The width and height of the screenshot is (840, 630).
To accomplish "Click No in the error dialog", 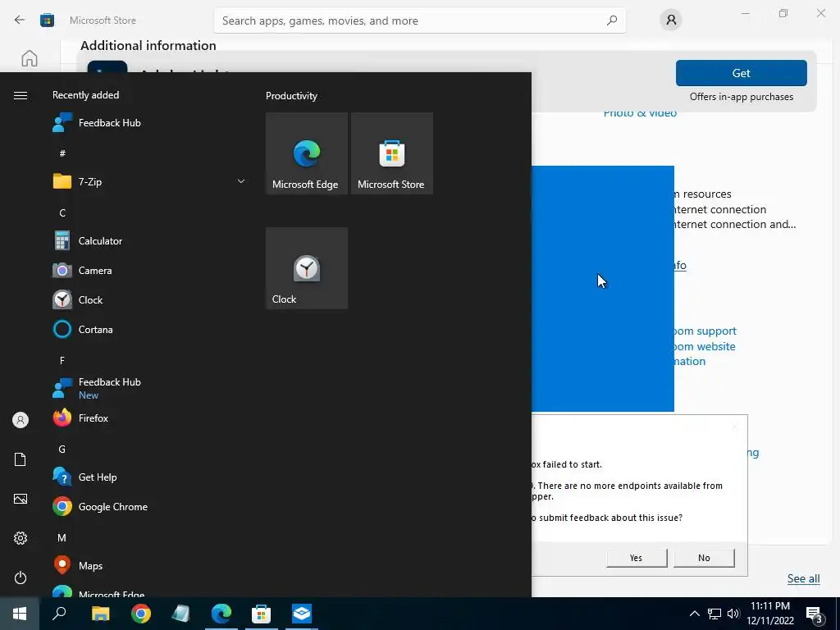I will click(x=704, y=558).
